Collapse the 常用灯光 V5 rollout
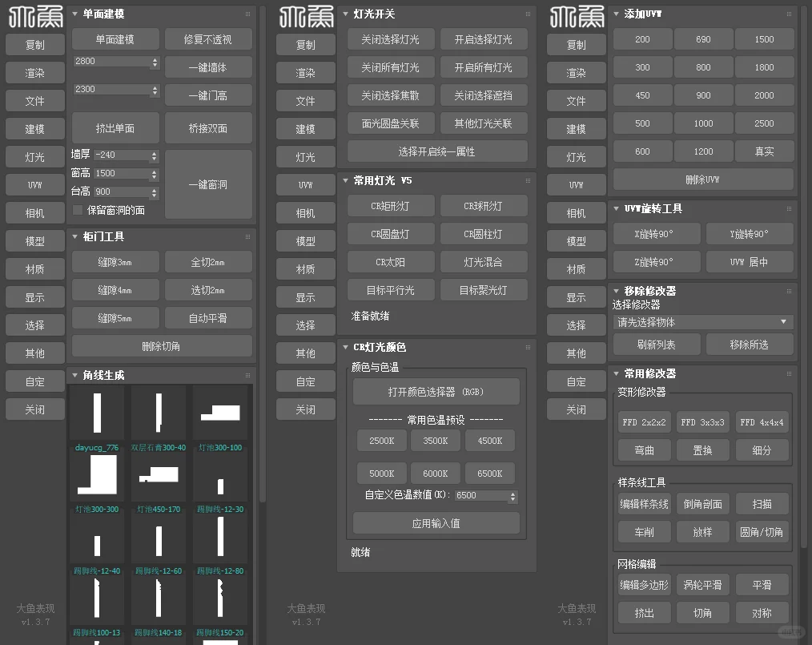This screenshot has height=645, width=812. pyautogui.click(x=346, y=180)
